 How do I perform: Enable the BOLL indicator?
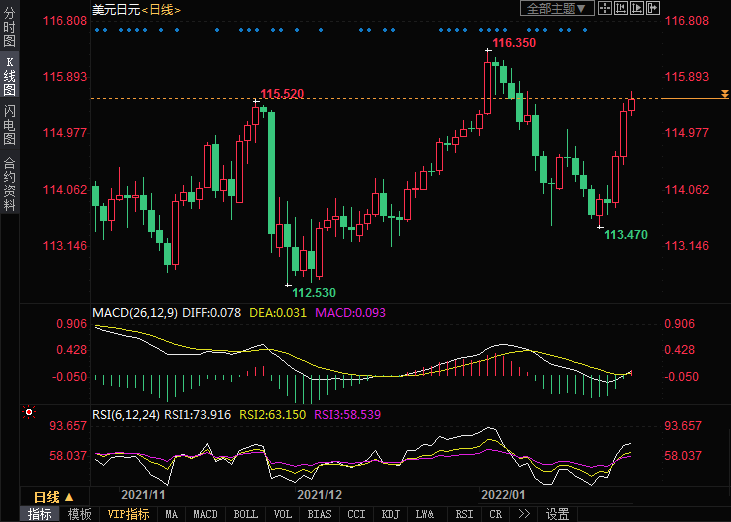tap(245, 514)
